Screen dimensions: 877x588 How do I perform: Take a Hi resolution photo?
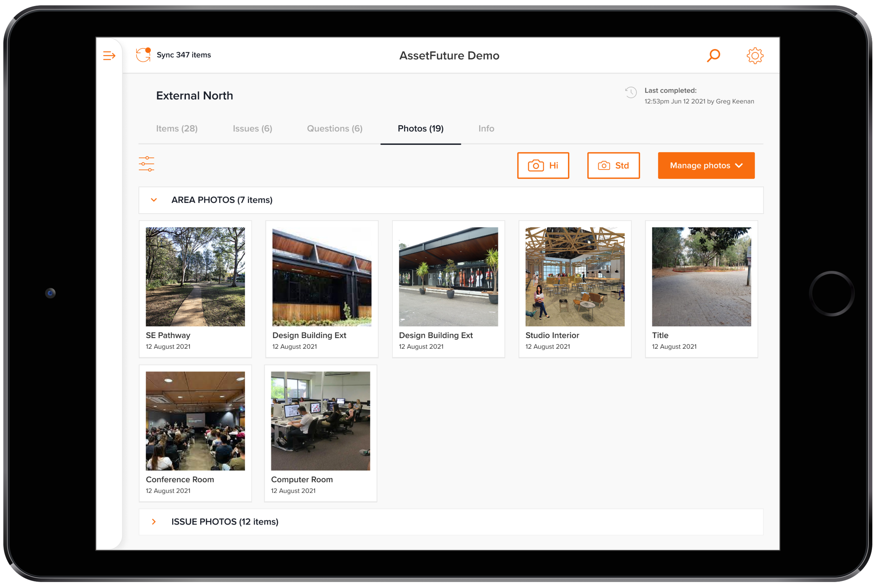pyautogui.click(x=543, y=165)
